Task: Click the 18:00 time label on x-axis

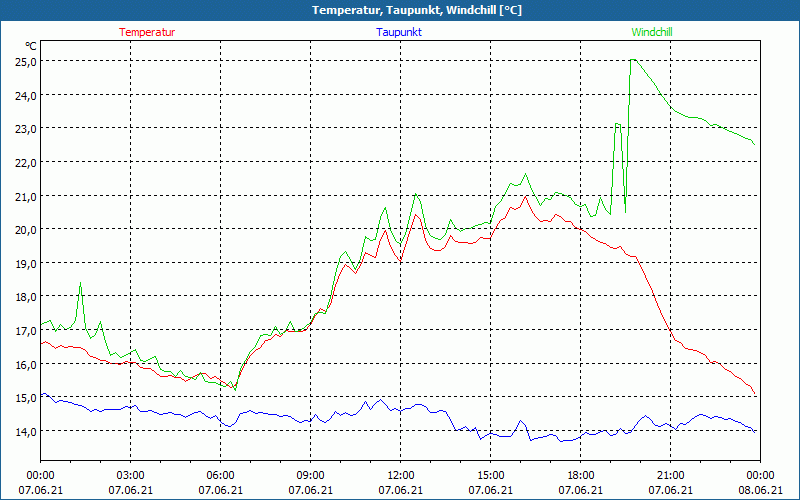Action: coord(581,476)
